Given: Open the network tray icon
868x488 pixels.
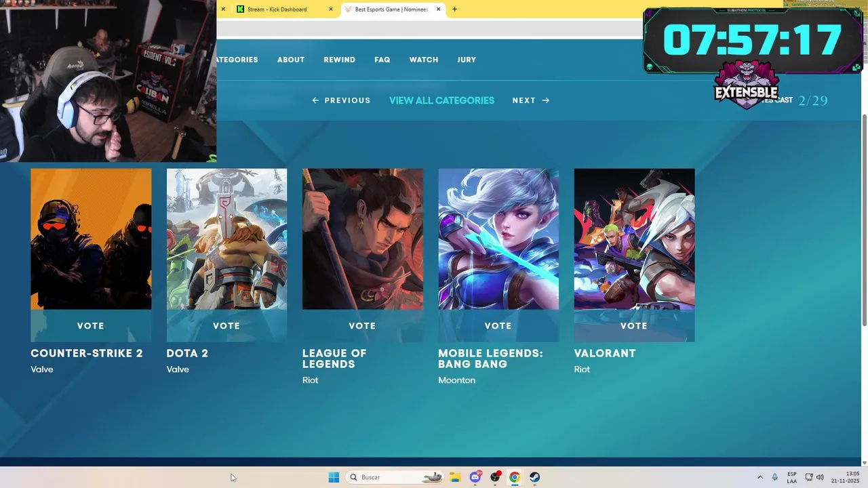Looking at the screenshot, I should [x=809, y=477].
